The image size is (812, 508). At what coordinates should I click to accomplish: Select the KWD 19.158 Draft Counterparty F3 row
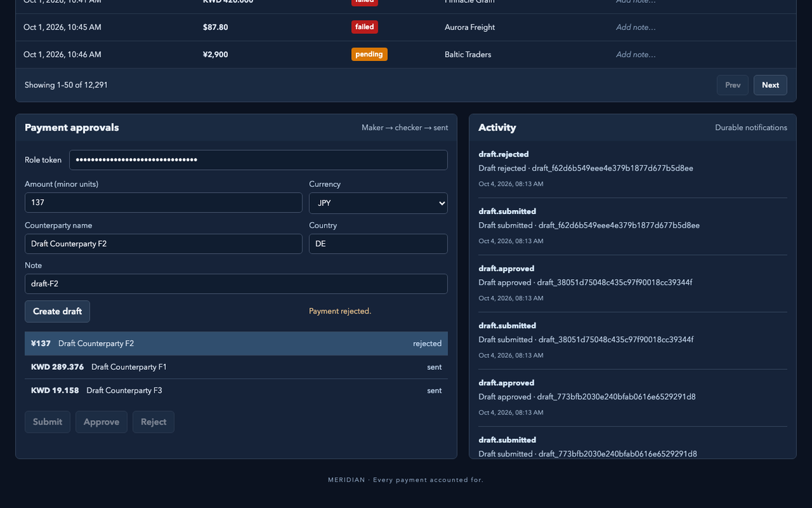click(x=236, y=391)
